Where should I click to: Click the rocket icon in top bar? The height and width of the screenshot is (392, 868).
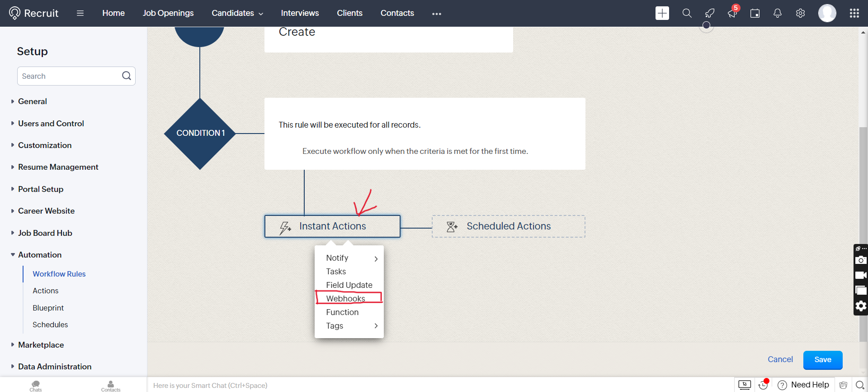coord(710,13)
